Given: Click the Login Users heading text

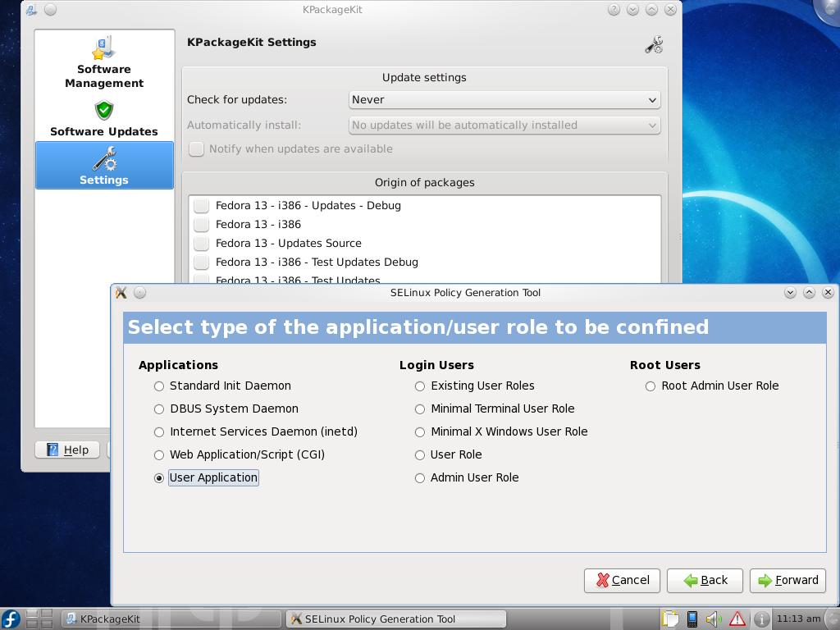Looking at the screenshot, I should click(x=436, y=365).
